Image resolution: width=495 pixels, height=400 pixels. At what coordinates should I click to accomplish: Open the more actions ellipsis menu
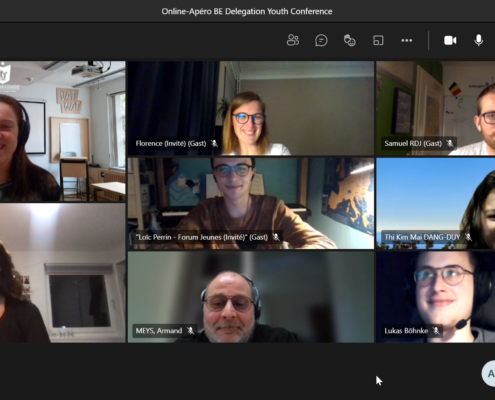coord(406,40)
